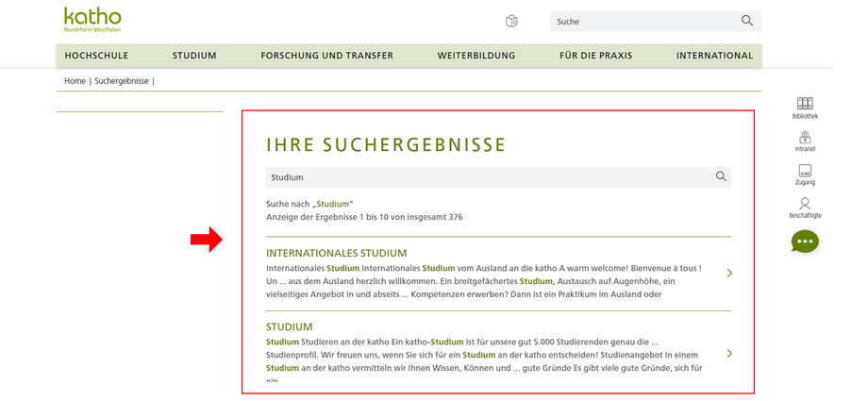868x401 pixels.
Task: Click the Suchergebnisse breadcrumb
Action: point(121,81)
